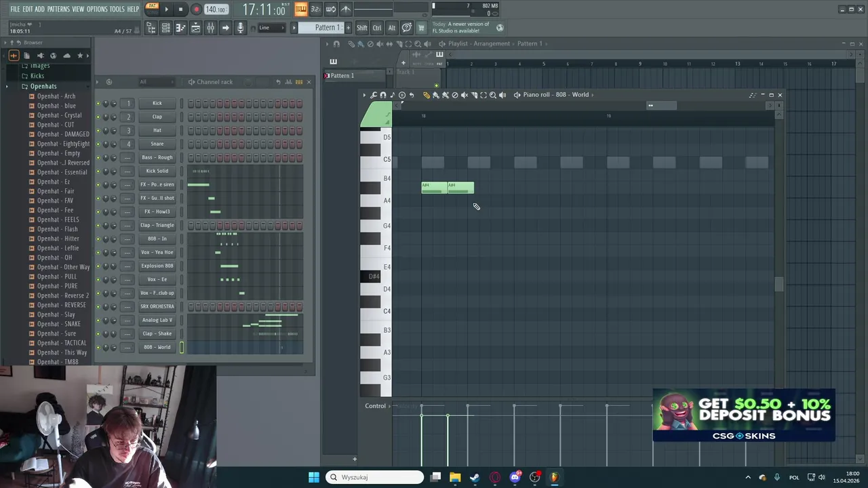Click the Play transport button
This screenshot has height=488, width=868.
(x=166, y=9)
